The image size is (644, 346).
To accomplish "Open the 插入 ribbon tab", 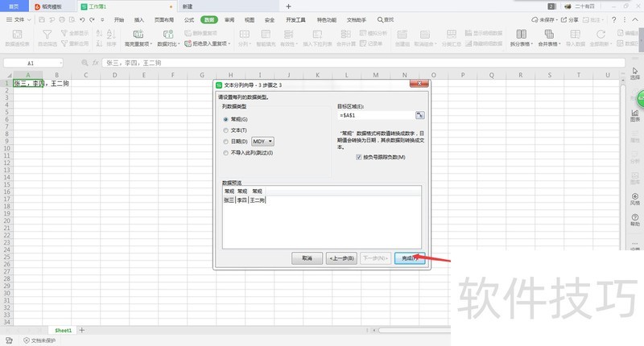I will click(139, 19).
